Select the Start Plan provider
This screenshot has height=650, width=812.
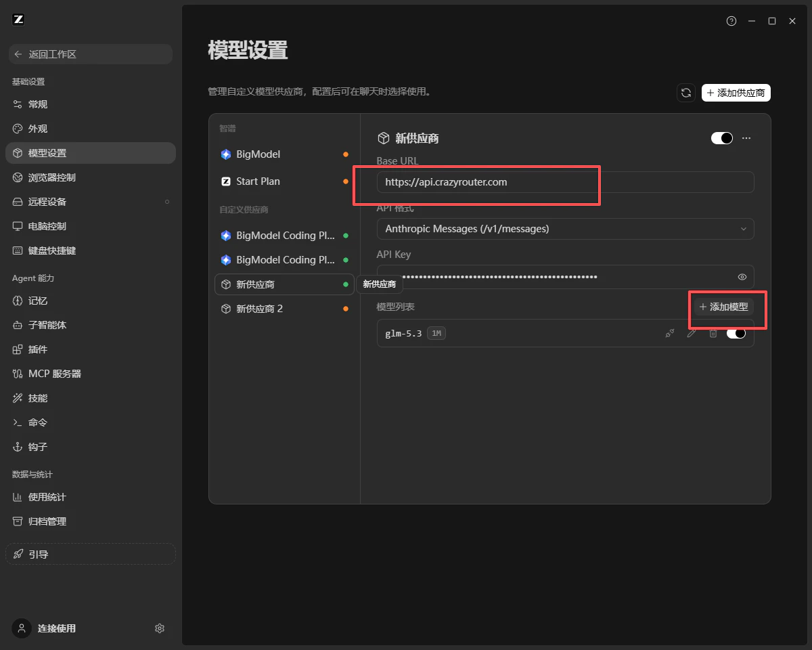point(284,181)
